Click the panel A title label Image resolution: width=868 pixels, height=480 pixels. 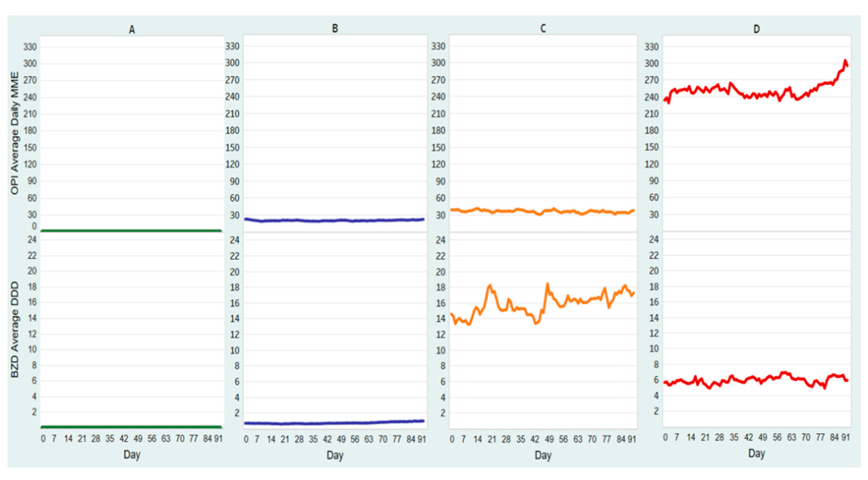click(132, 30)
